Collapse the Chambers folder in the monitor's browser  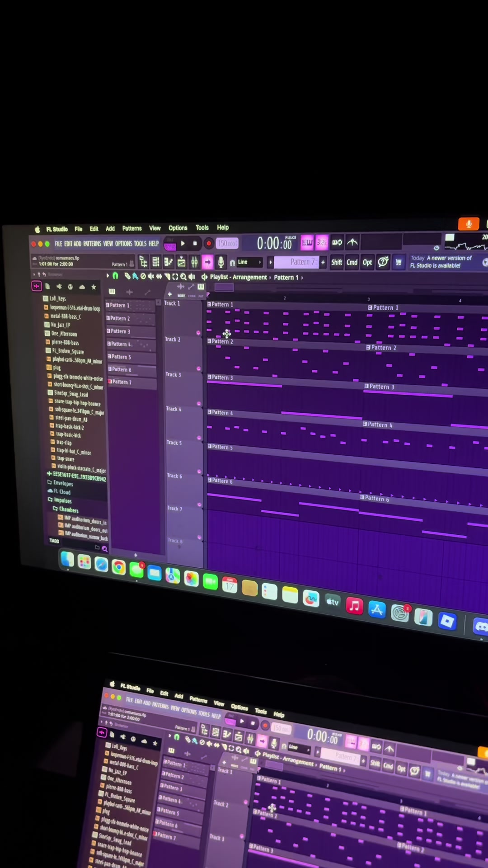(66, 509)
